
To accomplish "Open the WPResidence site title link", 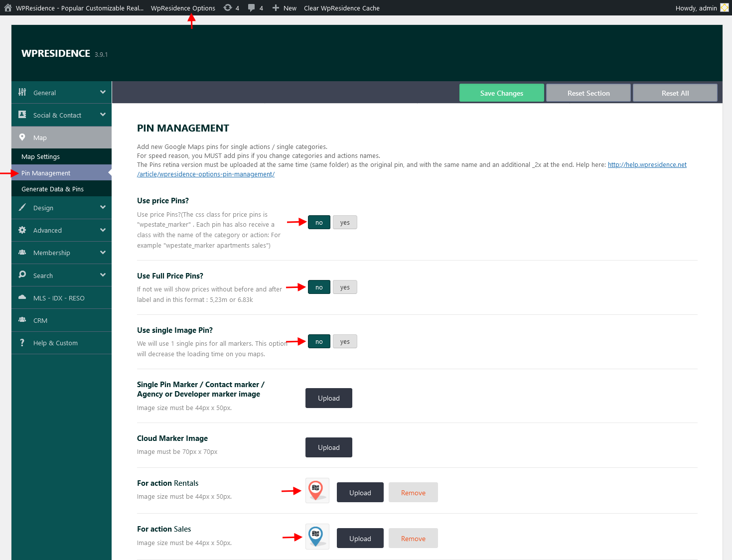I will tap(80, 8).
